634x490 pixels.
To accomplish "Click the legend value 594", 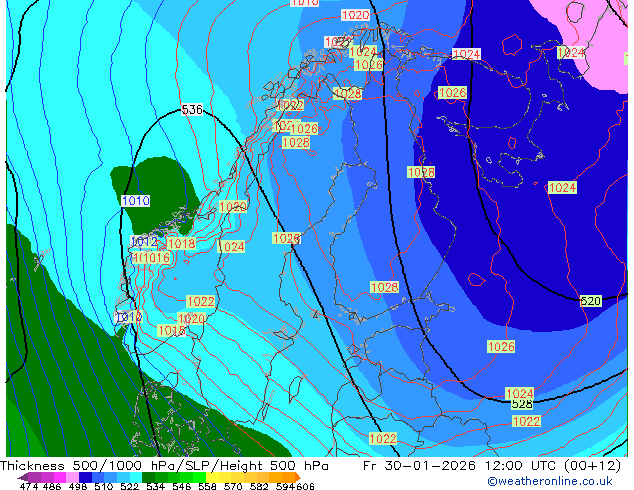I will (285, 486).
